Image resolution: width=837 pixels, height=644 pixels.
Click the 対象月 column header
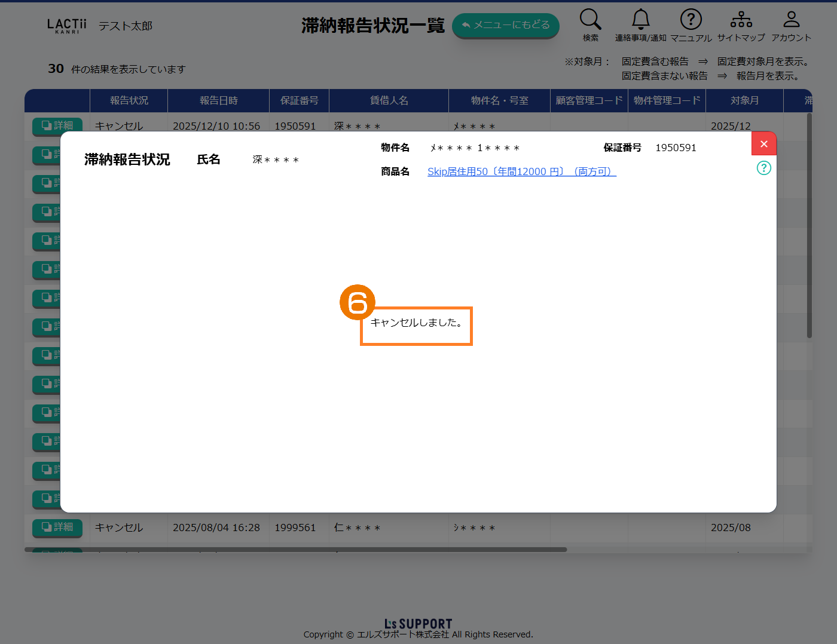(744, 100)
